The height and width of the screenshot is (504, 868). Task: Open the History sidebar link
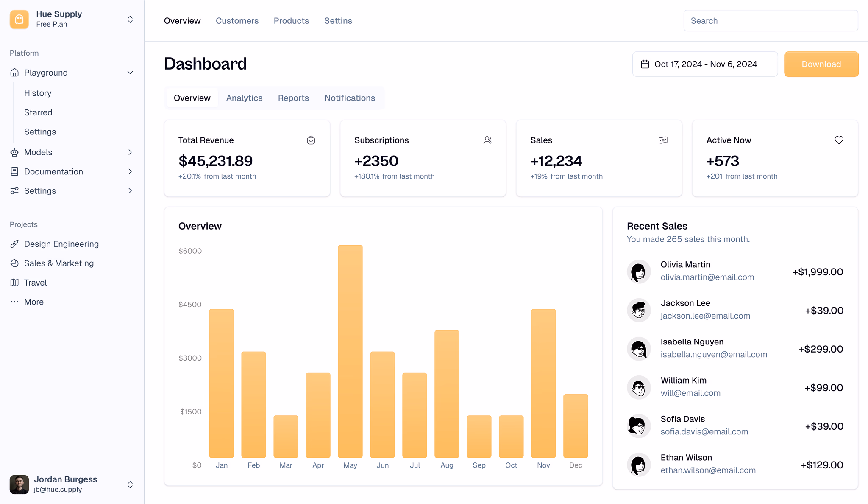tap(38, 93)
